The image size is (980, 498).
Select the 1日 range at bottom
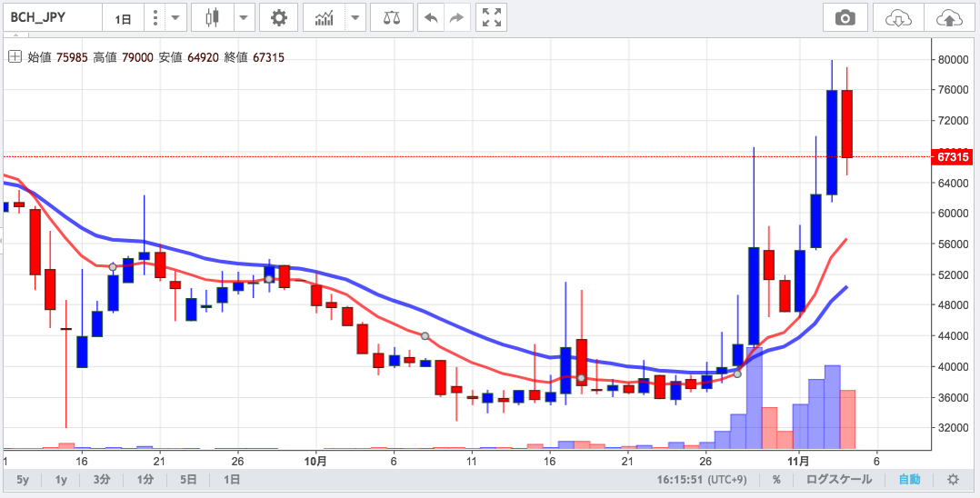(231, 480)
